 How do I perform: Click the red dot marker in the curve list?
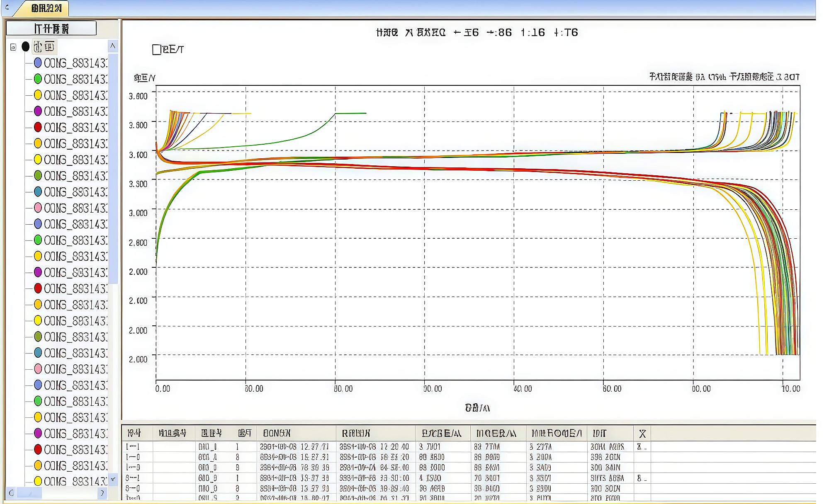pyautogui.click(x=38, y=127)
